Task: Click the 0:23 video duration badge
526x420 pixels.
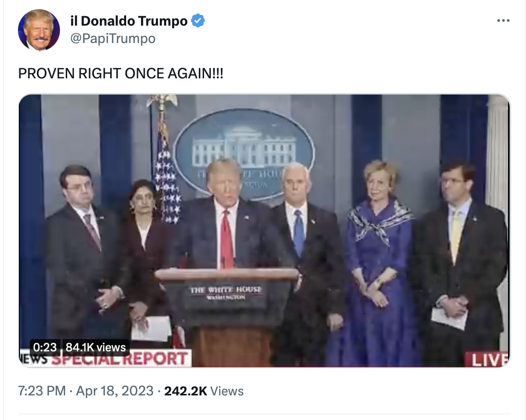Action: [x=45, y=347]
